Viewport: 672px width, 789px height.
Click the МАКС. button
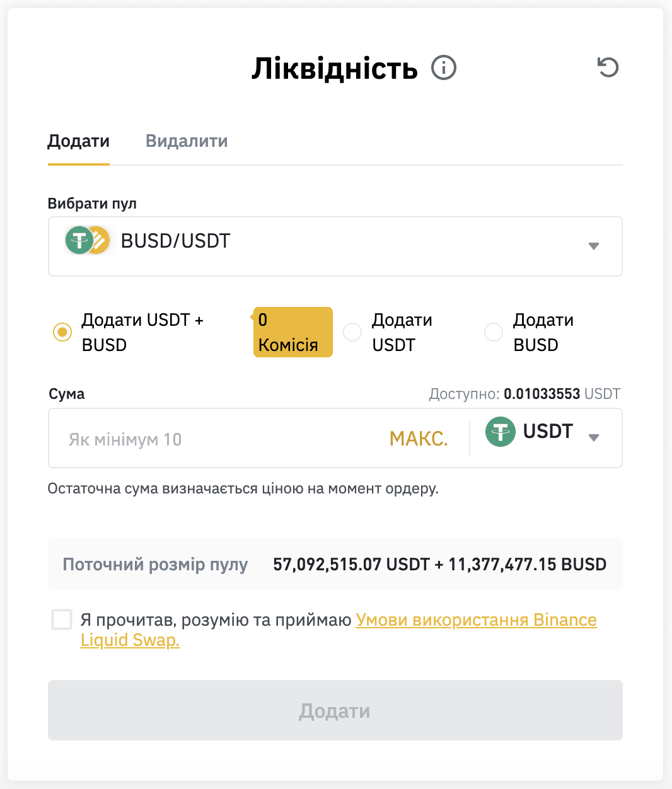coord(419,439)
